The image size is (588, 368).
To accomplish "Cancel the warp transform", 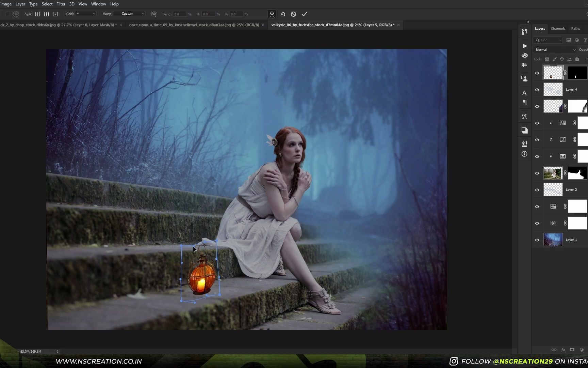I will [293, 14].
